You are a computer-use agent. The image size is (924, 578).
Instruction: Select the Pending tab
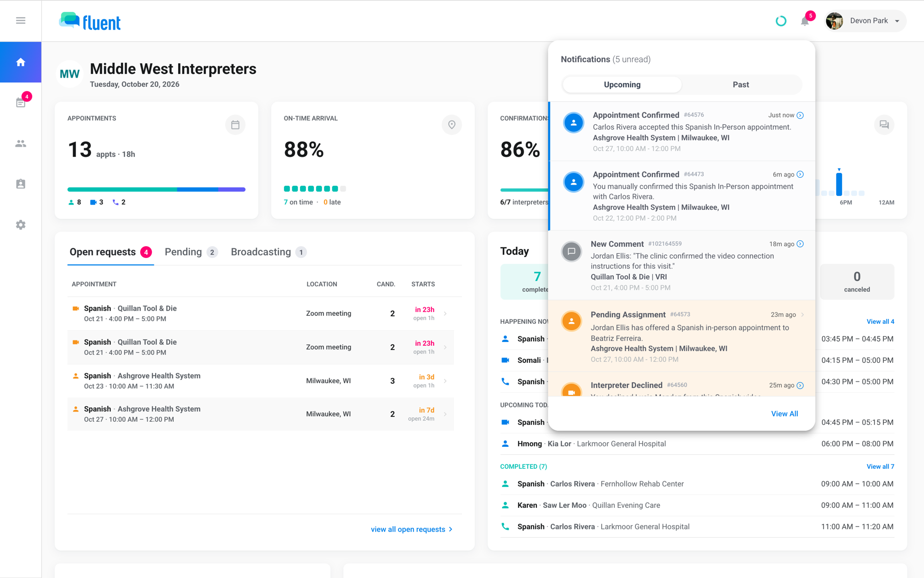point(191,252)
